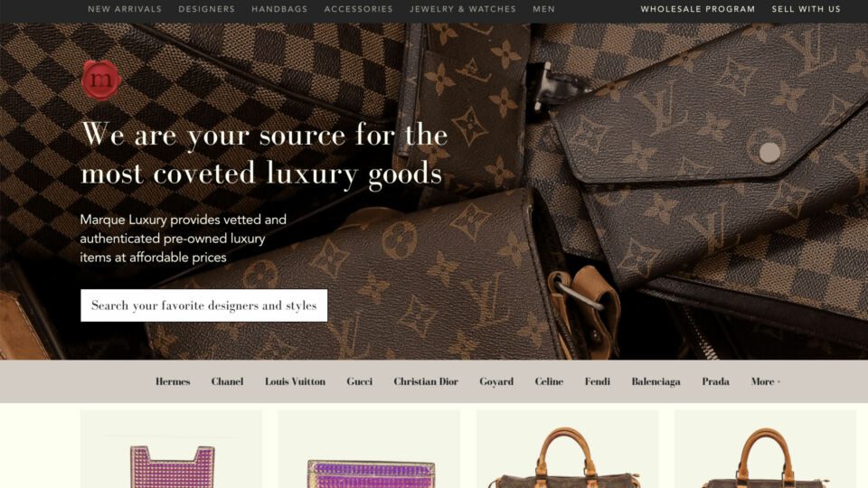Go to the Handbags category

click(279, 9)
